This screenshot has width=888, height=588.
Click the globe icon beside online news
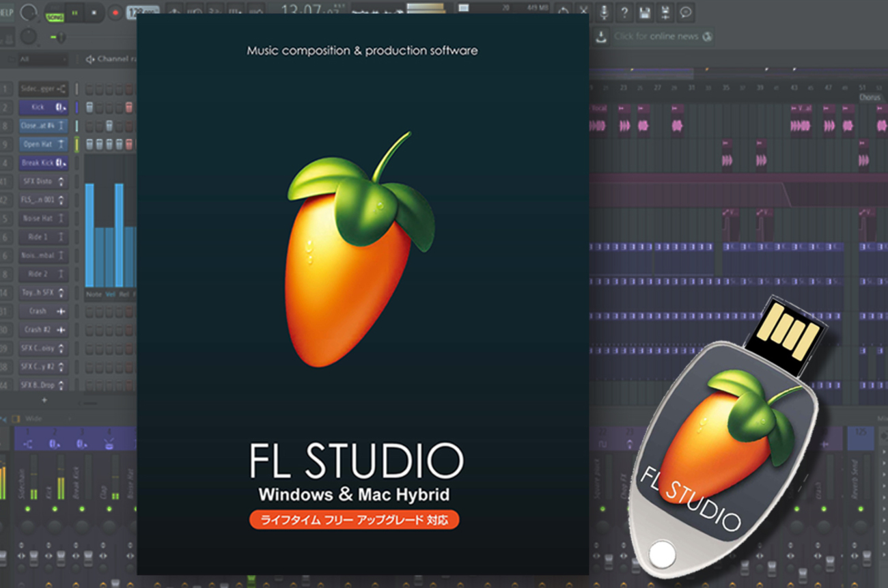click(x=707, y=36)
